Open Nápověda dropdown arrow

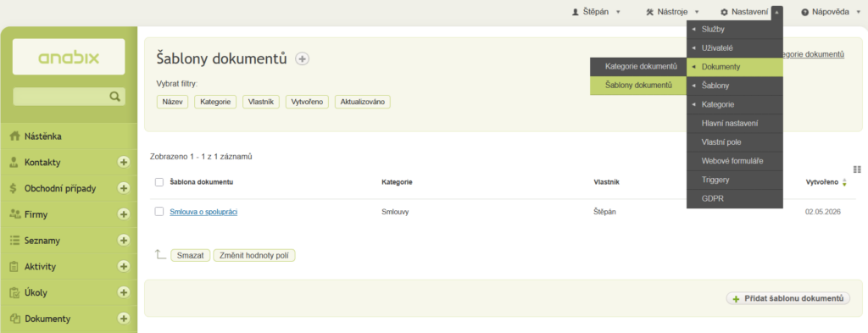point(858,12)
